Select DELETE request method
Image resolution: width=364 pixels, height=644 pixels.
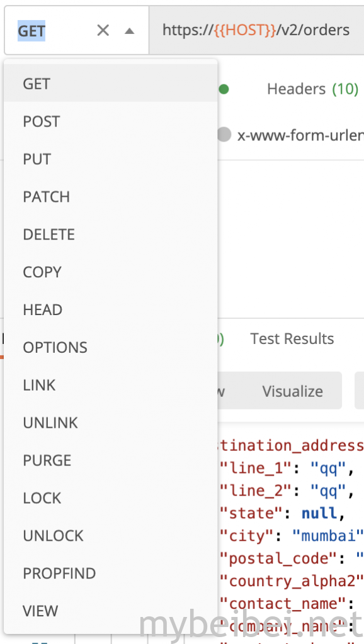pos(111,235)
